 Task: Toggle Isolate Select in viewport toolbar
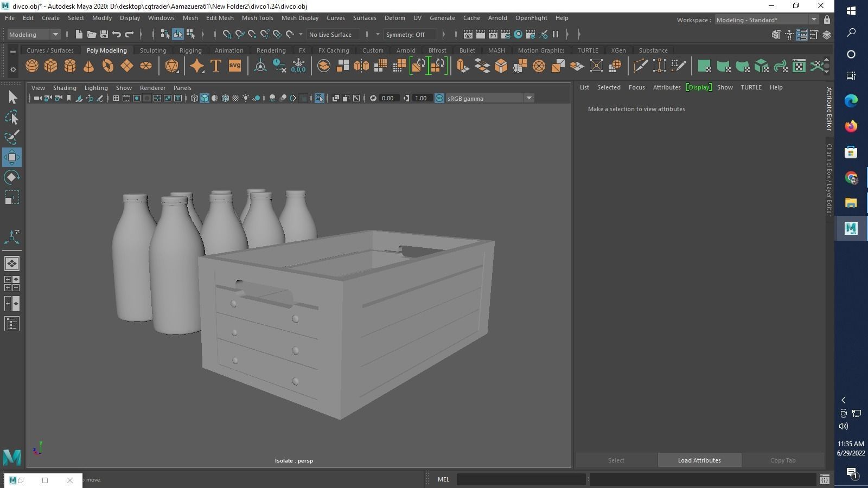[319, 98]
